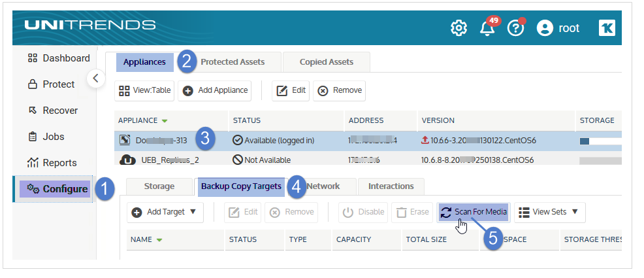Select Configure in the sidebar

[55, 189]
